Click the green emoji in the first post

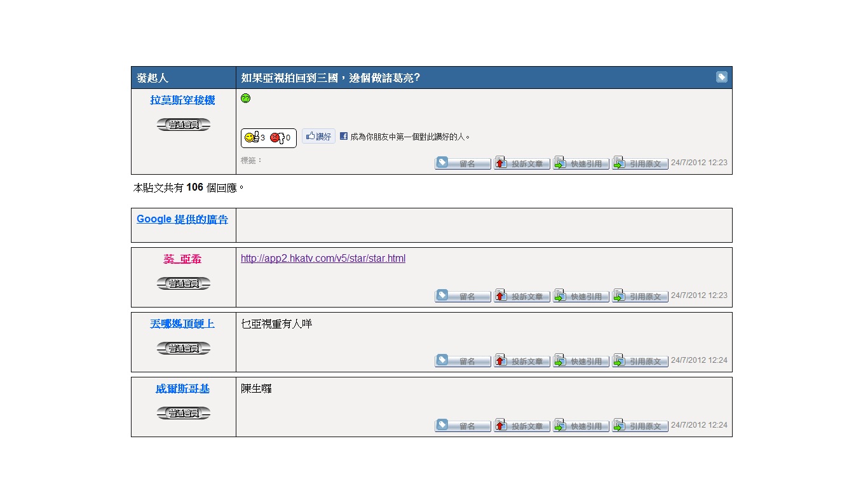pyautogui.click(x=246, y=98)
